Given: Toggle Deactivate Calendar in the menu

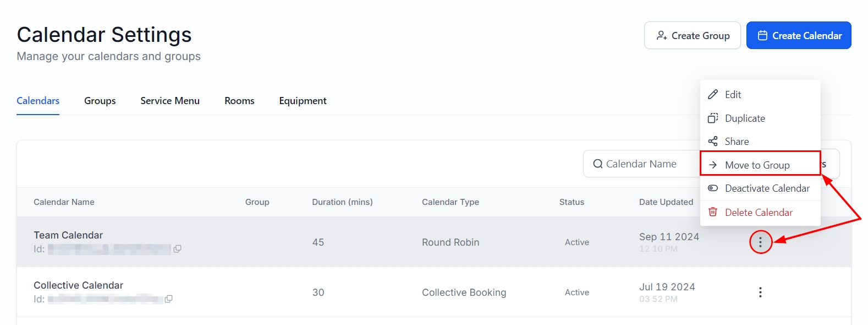Looking at the screenshot, I should coord(767,188).
